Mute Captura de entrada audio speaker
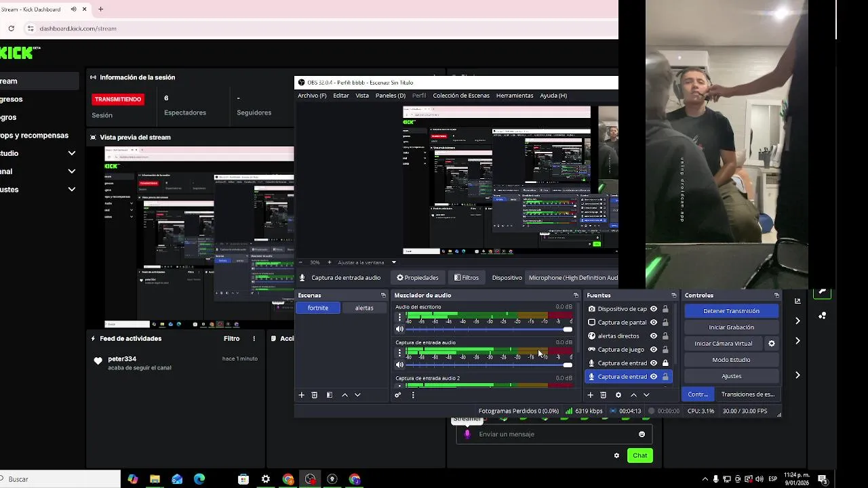The height and width of the screenshot is (488, 868). (399, 365)
